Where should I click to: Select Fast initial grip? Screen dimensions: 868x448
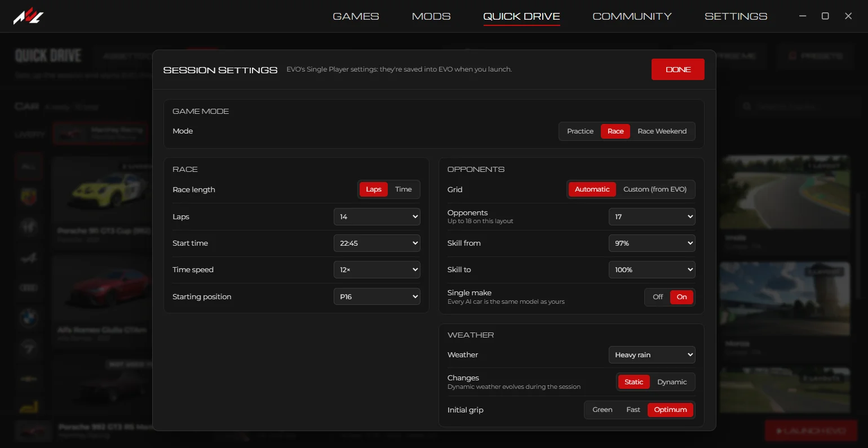pos(633,410)
